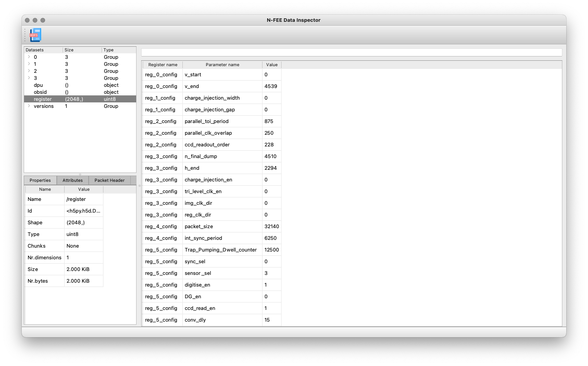The width and height of the screenshot is (588, 366).
Task: Select parallel_toi_period value 875
Action: pos(272,121)
